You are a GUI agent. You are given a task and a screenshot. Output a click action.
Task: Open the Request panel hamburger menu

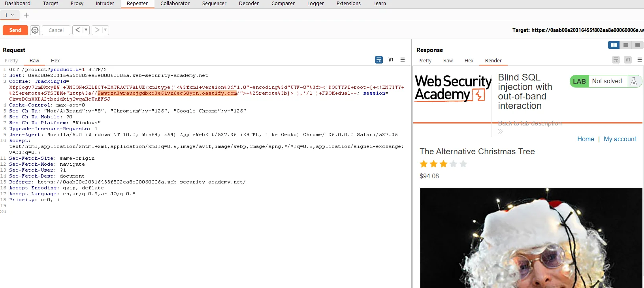tap(403, 60)
